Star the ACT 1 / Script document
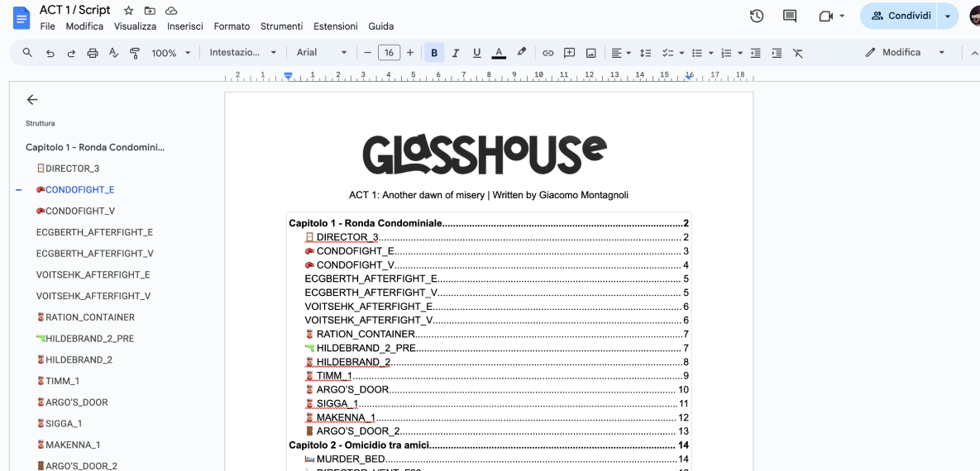980x471 pixels. (129, 11)
